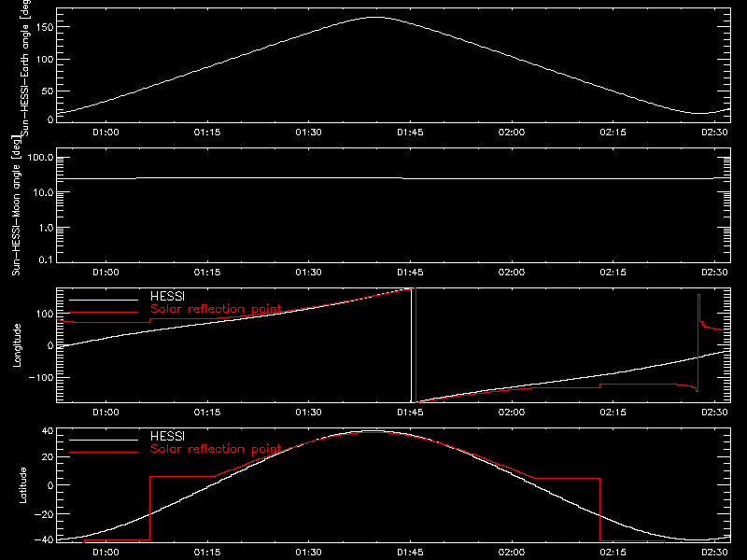Click white HESSI legend line in Longitude plot
747x560 pixels.
[104, 300]
